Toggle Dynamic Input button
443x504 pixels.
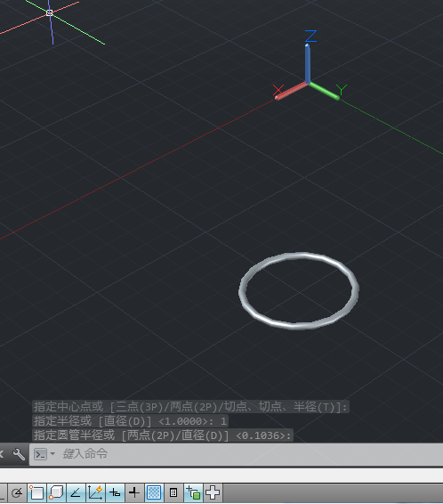(115, 492)
